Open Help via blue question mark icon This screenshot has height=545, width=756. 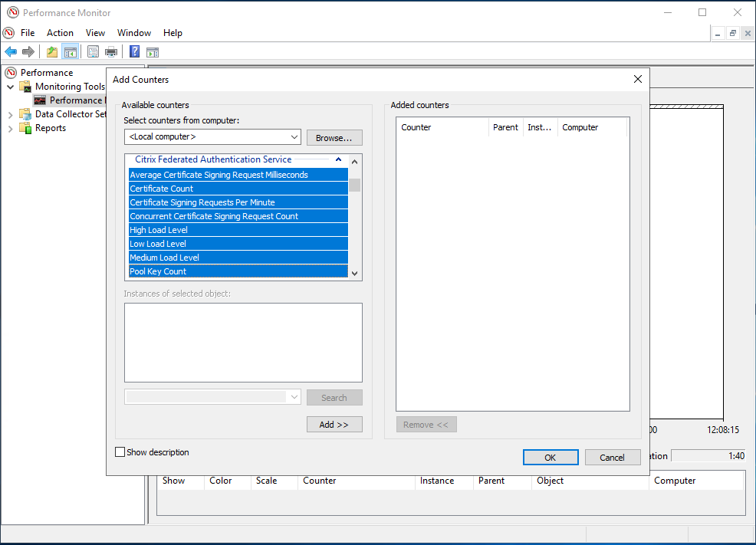[134, 52]
